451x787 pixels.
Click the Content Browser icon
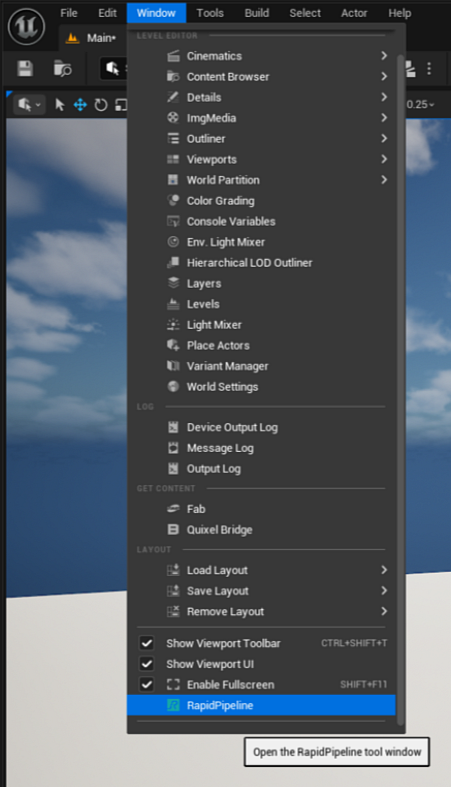click(173, 76)
